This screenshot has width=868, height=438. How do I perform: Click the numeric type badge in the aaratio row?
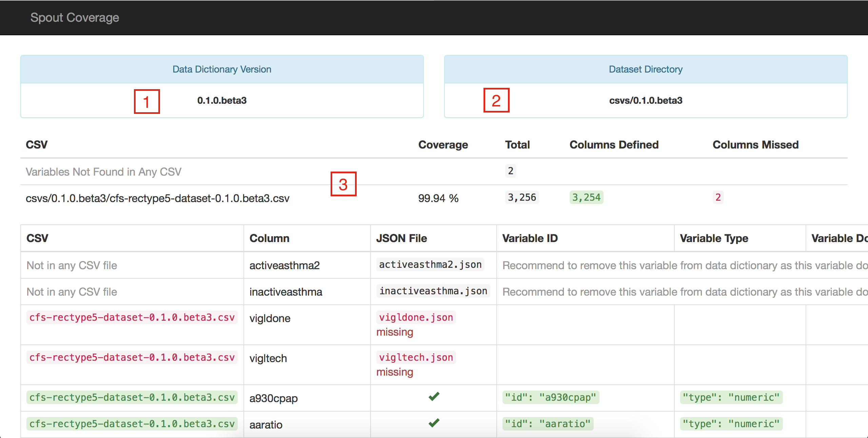point(731,424)
